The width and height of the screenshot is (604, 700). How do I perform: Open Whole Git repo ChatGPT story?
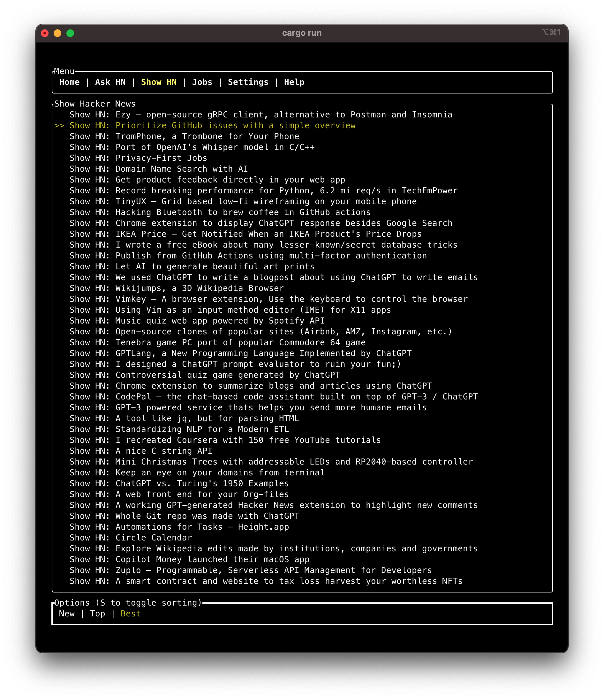point(185,516)
